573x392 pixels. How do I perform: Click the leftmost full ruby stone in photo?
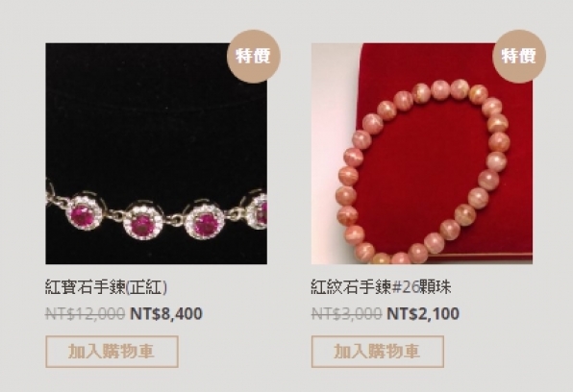tap(84, 213)
